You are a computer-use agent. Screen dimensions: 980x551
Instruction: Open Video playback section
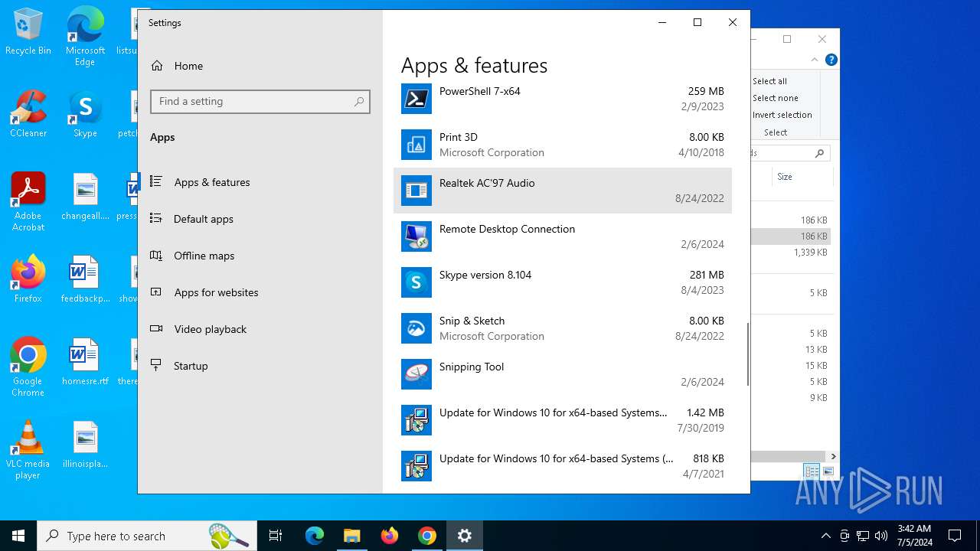[260, 329]
